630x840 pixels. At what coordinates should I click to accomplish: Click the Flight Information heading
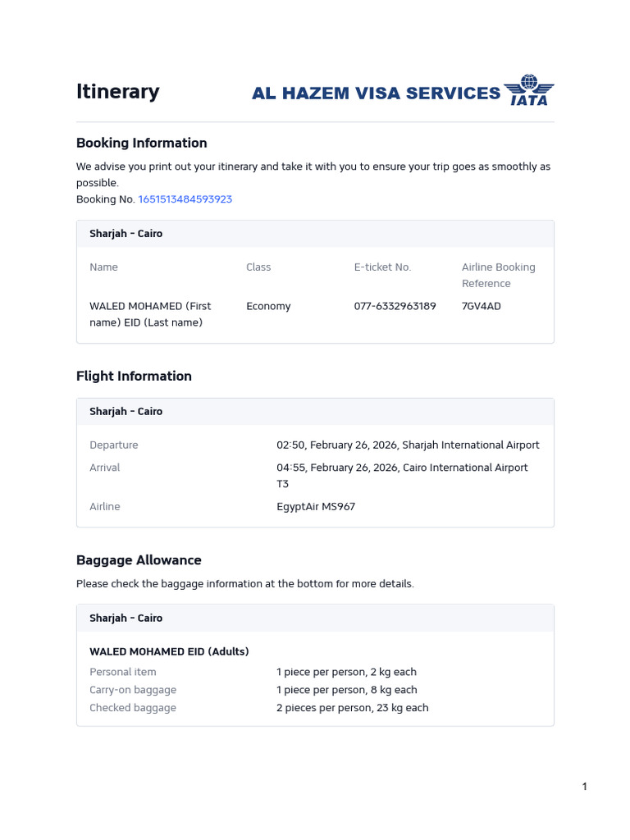tap(134, 376)
